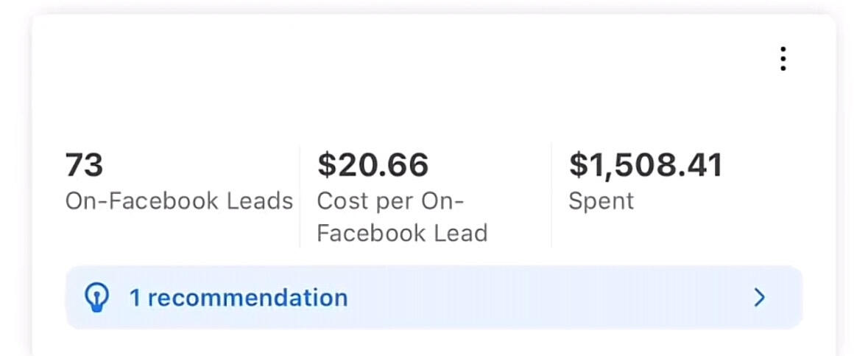Expand recommendation using the right chevron arrow

click(760, 298)
